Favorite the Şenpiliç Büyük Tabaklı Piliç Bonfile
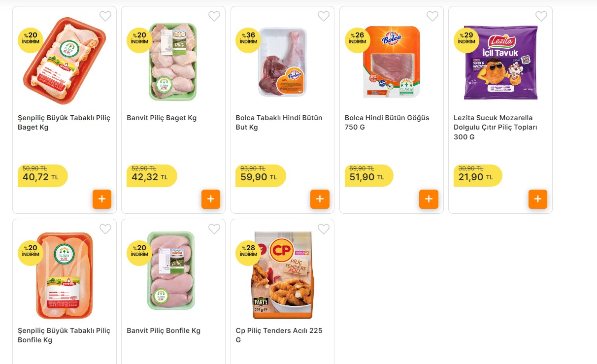Image resolution: width=597 pixels, height=364 pixels. tap(105, 229)
